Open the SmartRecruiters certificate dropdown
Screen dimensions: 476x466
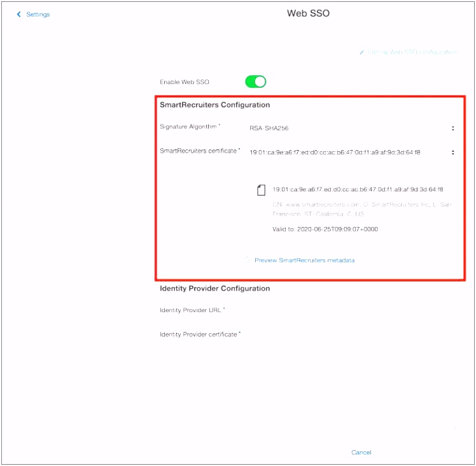[351, 153]
